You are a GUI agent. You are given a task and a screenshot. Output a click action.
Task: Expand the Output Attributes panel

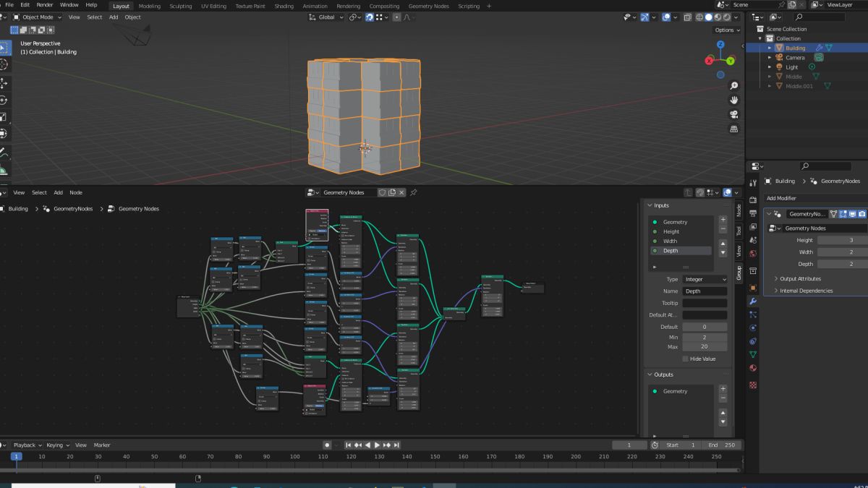[800, 278]
